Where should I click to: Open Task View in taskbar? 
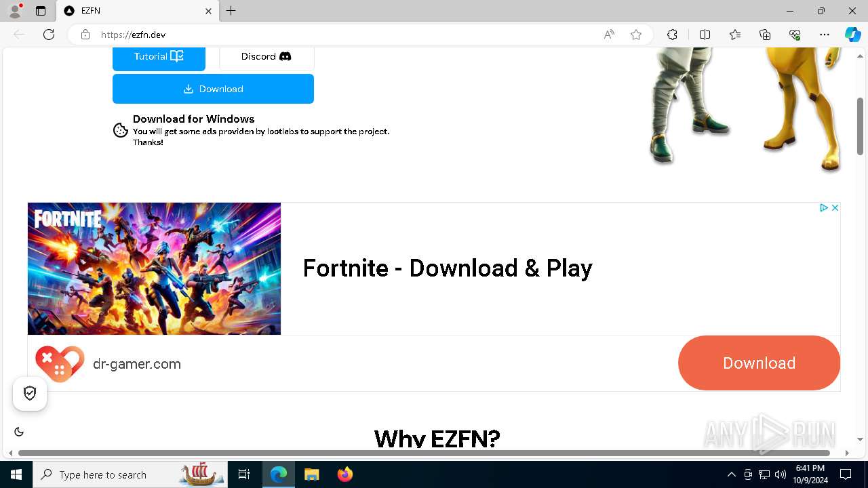244,474
